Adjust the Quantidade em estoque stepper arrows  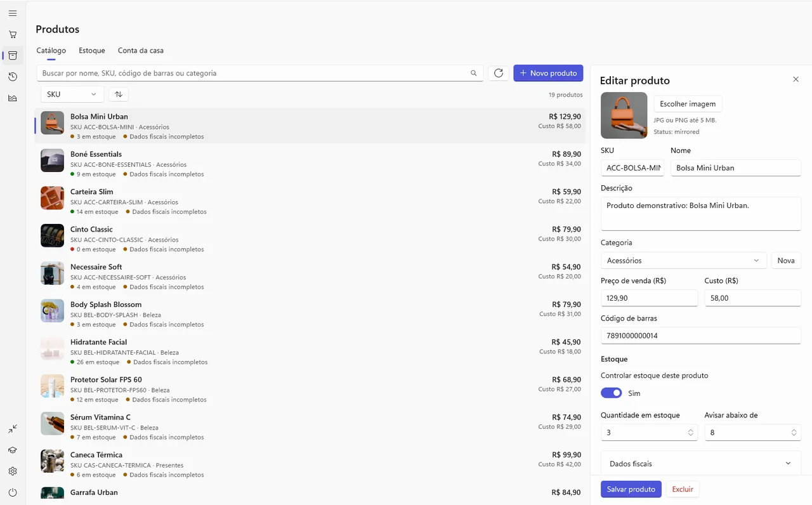point(690,433)
